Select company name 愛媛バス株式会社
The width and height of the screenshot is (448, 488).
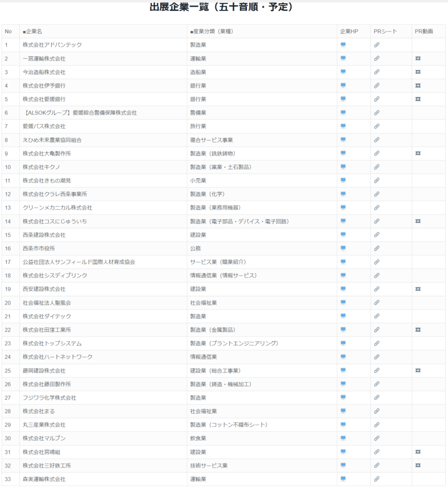tap(44, 126)
